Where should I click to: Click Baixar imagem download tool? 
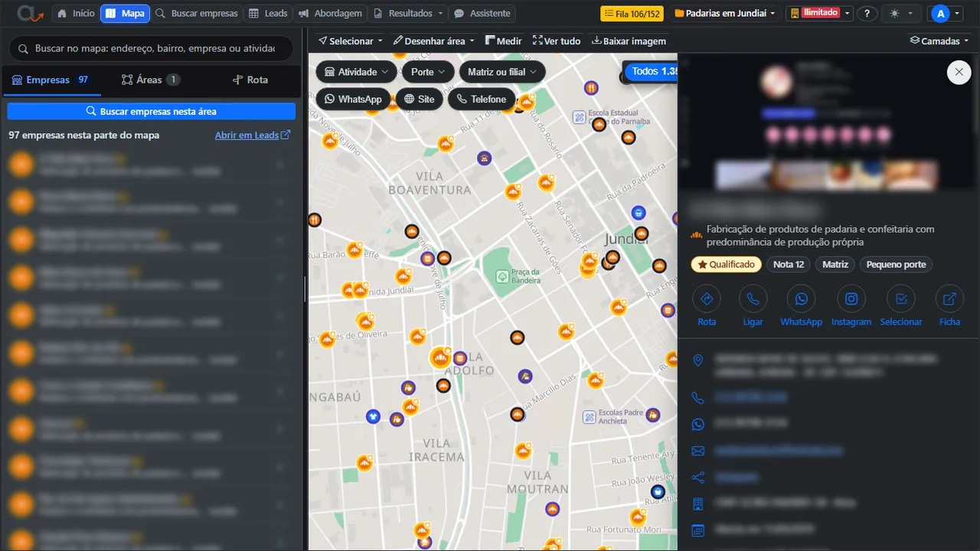[629, 41]
